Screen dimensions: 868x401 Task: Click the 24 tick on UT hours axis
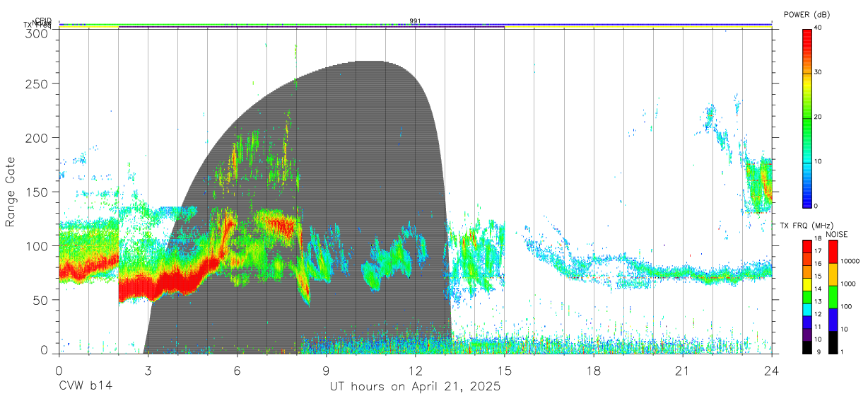click(772, 371)
